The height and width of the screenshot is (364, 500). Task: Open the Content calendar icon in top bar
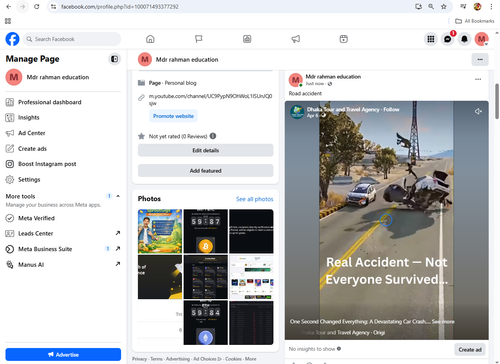click(344, 39)
